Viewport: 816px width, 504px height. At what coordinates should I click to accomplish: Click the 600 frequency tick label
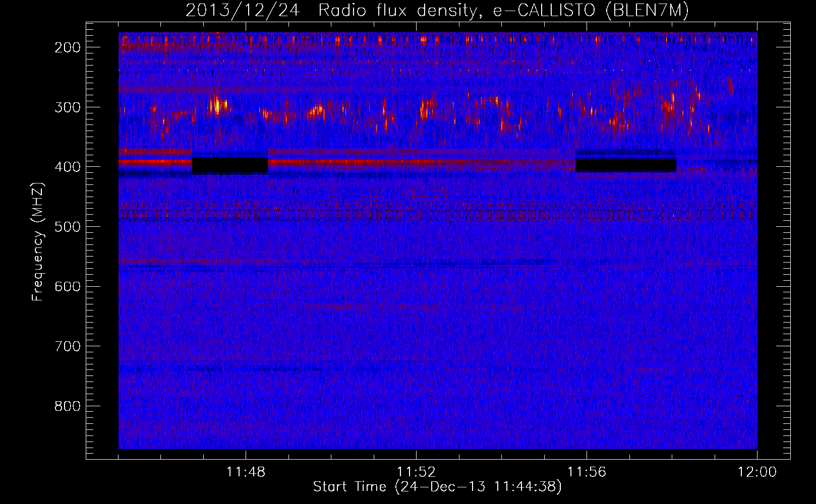[x=68, y=286]
